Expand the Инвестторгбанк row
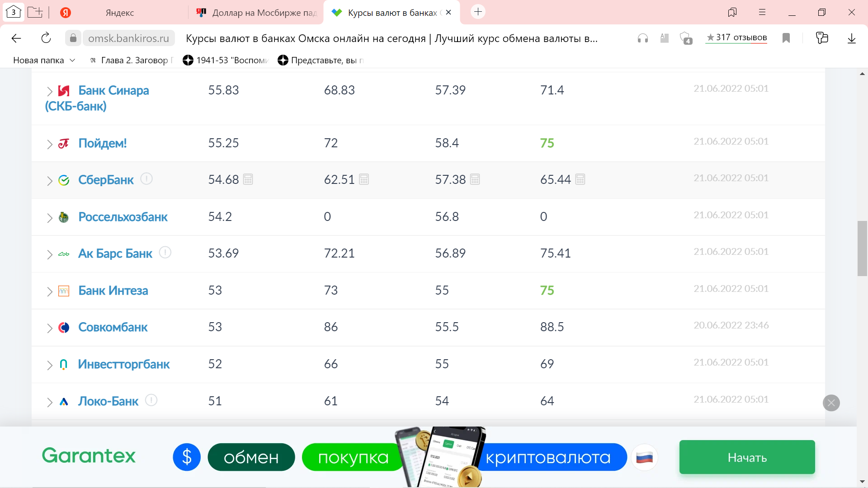This screenshot has width=868, height=488. (x=50, y=365)
